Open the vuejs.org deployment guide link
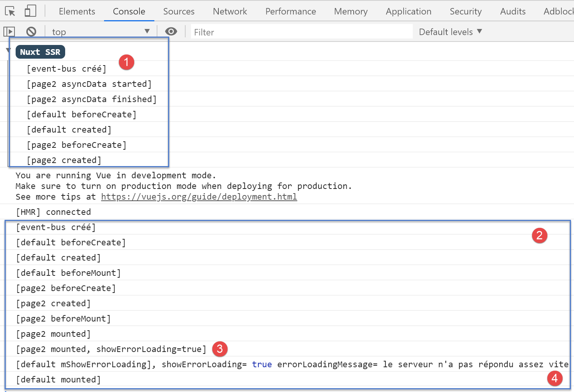Viewport: 574px width, 392px height. click(199, 197)
